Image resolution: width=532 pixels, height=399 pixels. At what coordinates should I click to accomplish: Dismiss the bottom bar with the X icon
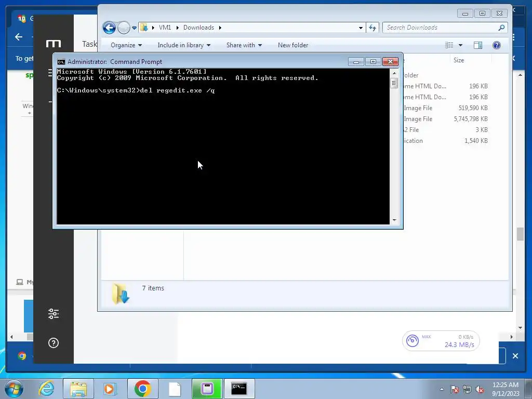[x=515, y=356]
